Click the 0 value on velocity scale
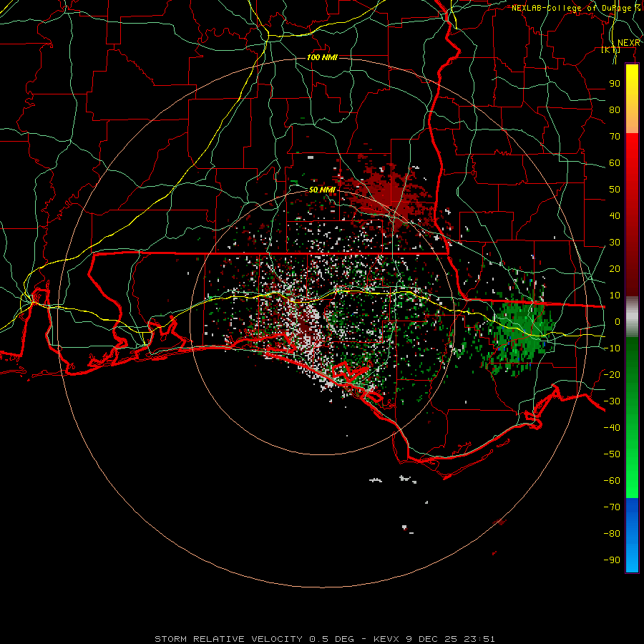This screenshot has width=644, height=644. click(618, 322)
